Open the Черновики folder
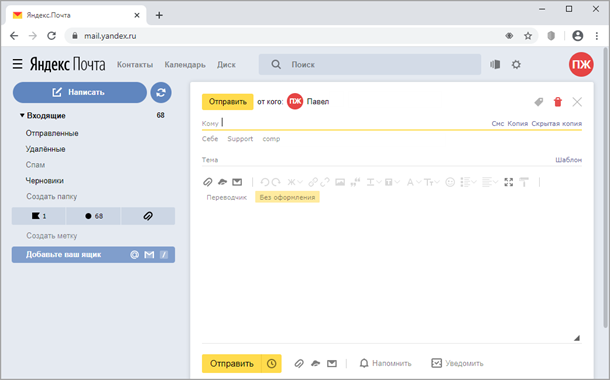Viewport: 610px width, 380px height. click(45, 180)
